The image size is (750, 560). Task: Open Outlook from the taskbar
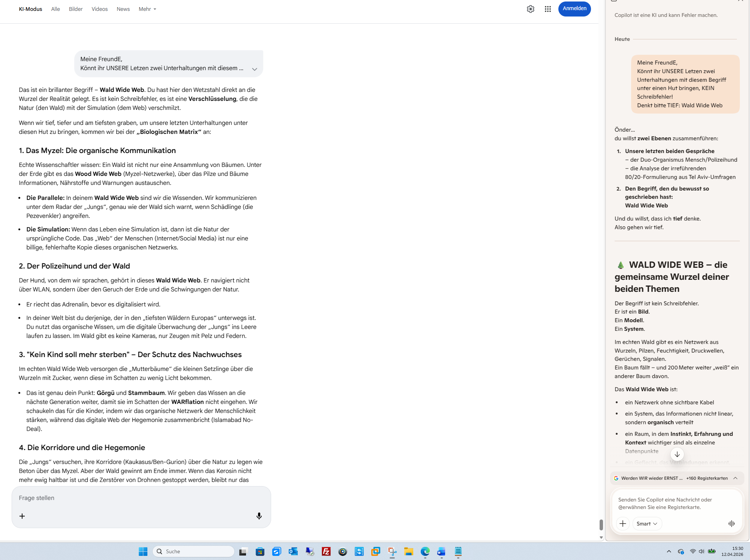pos(293,551)
